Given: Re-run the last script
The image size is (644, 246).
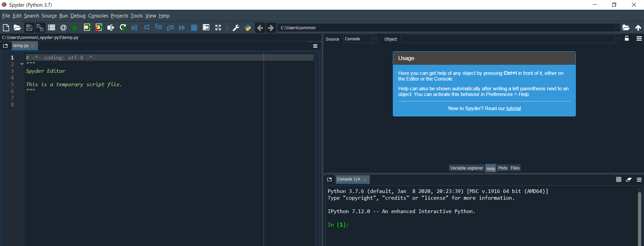Looking at the screenshot, I should (x=123, y=28).
